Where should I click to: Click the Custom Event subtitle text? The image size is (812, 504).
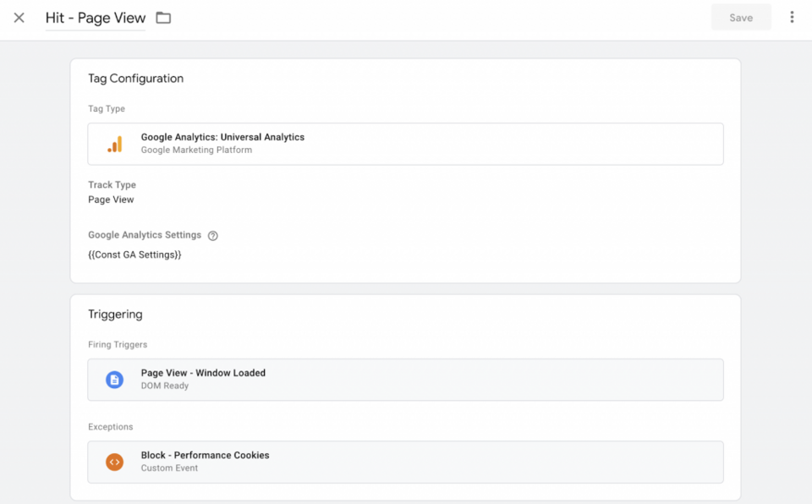[169, 468]
